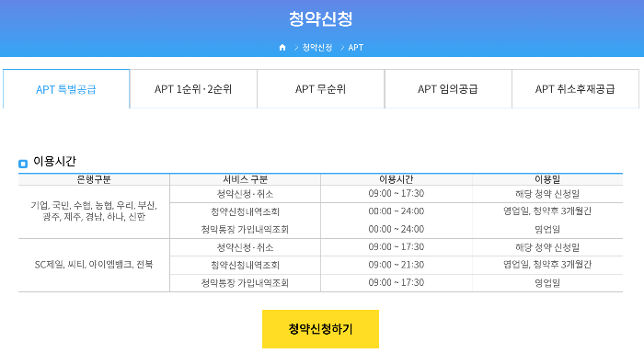Select the SC제일, 씨티, 아이엠뱅크, 전북 cell
Image resolution: width=644 pixels, height=353 pixels.
point(94,265)
